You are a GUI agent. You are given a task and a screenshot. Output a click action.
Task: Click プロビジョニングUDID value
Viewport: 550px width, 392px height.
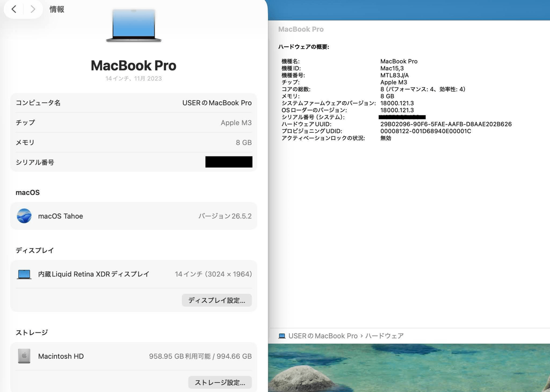426,131
